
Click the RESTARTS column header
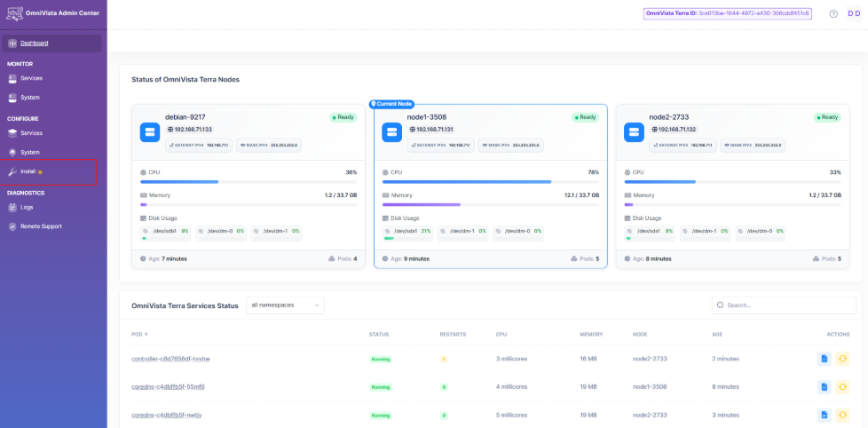click(453, 335)
